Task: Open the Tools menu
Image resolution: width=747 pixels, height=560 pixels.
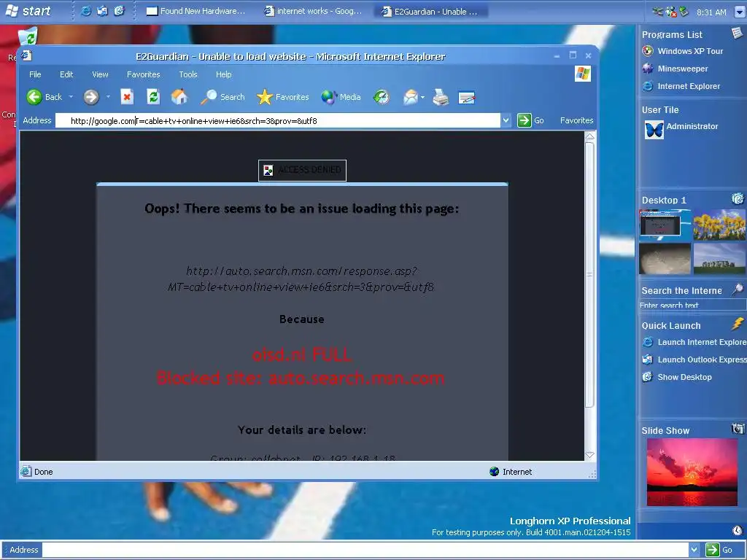Action: pyautogui.click(x=187, y=74)
